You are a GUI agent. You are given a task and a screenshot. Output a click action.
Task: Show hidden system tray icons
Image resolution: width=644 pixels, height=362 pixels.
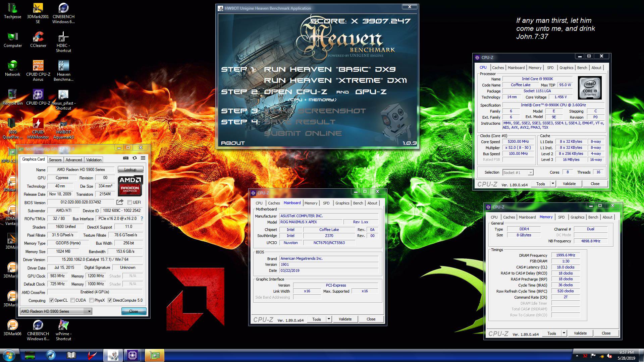[577, 356]
